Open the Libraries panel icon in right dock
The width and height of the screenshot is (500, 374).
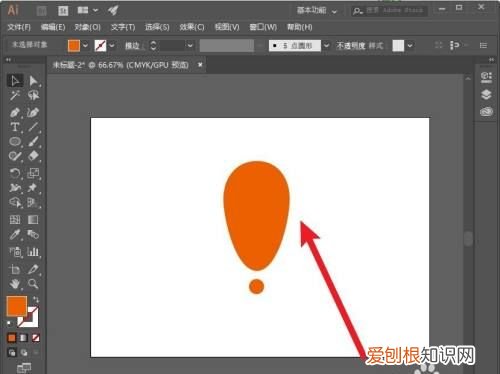tap(486, 111)
